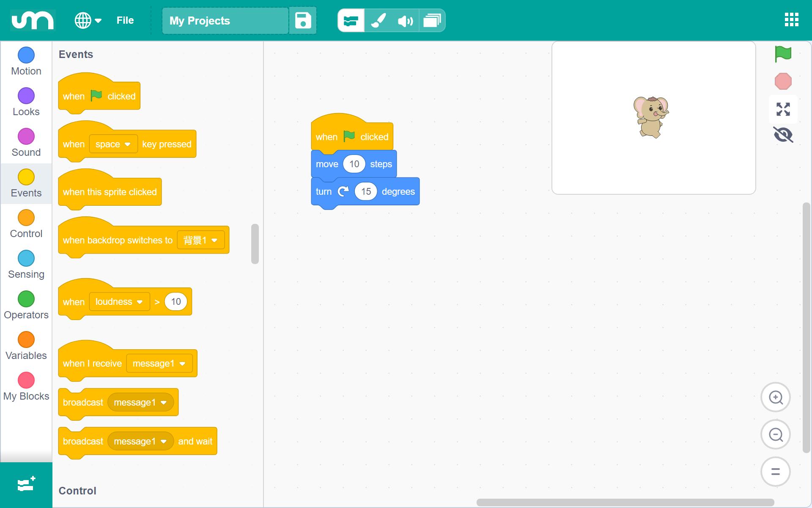The width and height of the screenshot is (812, 508).
Task: Zoom in the workspace
Action: pyautogui.click(x=776, y=398)
